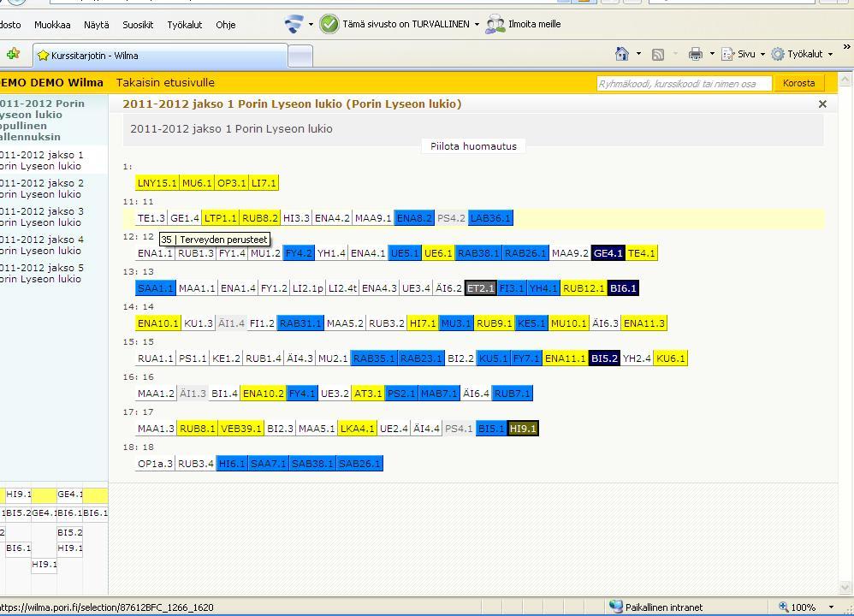The height and width of the screenshot is (616, 854).
Task: Click the Home page icon in toolbar
Action: (x=621, y=54)
